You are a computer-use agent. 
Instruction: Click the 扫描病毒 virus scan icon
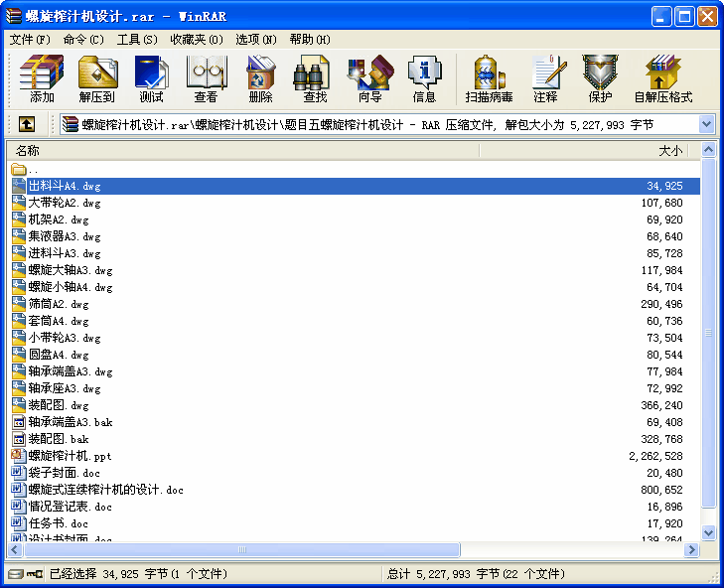(489, 78)
